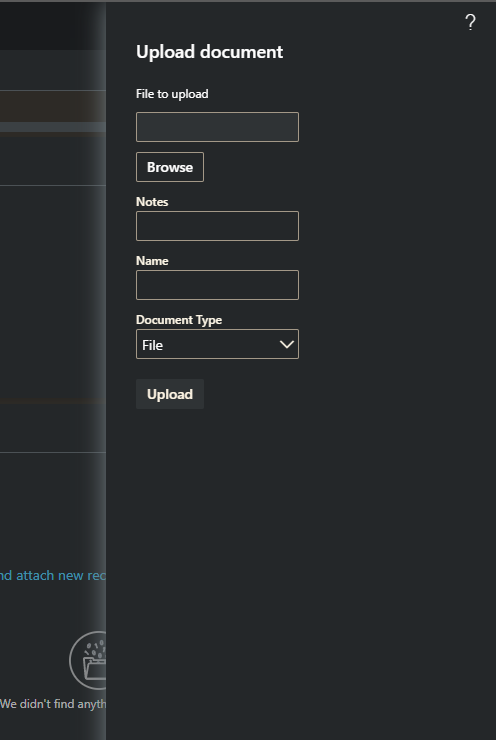Click the Document Type label

point(179,320)
